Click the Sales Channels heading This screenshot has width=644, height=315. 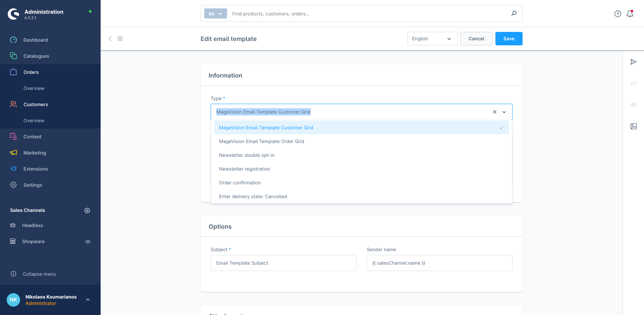point(28,210)
